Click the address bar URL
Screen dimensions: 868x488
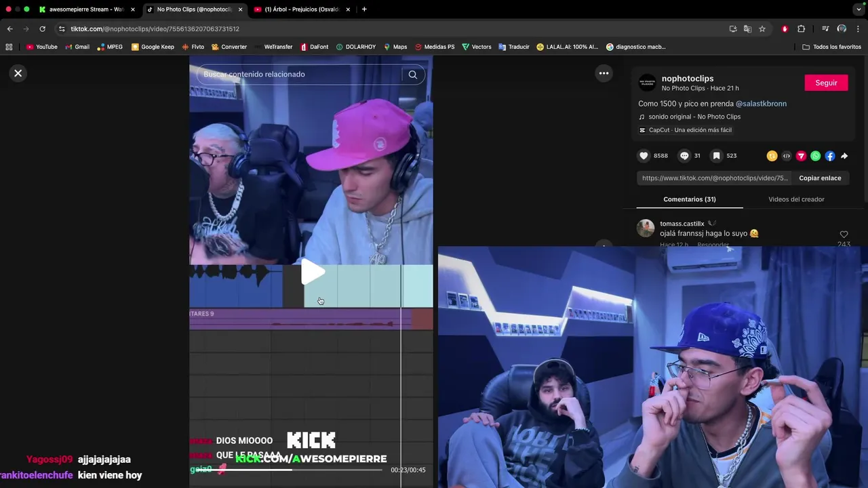tap(155, 29)
